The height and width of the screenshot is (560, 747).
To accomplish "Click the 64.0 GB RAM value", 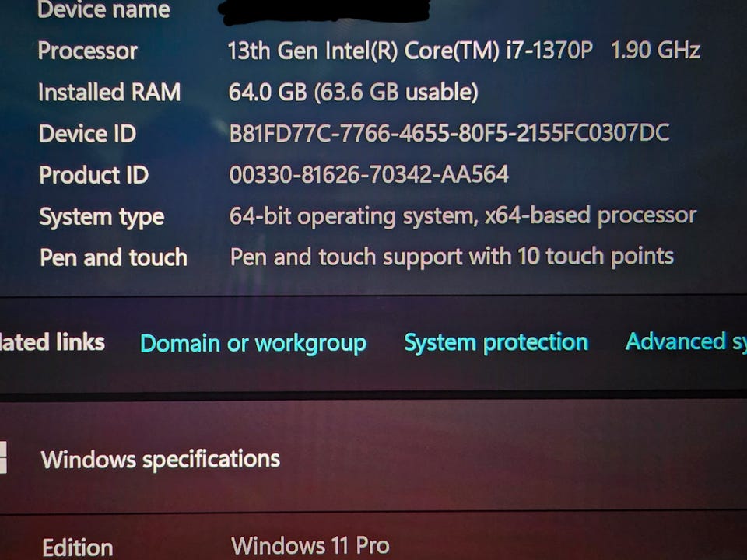I will pos(353,93).
